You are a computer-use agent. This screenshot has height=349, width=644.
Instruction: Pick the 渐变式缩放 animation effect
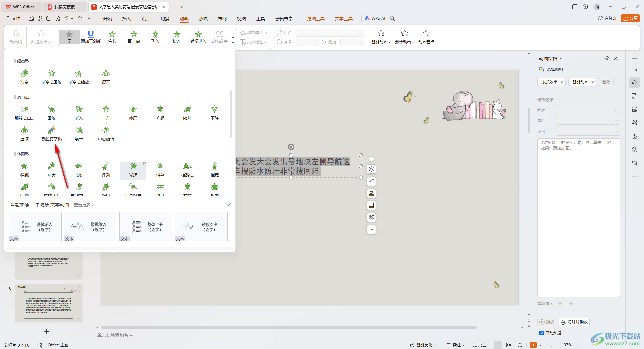click(79, 76)
